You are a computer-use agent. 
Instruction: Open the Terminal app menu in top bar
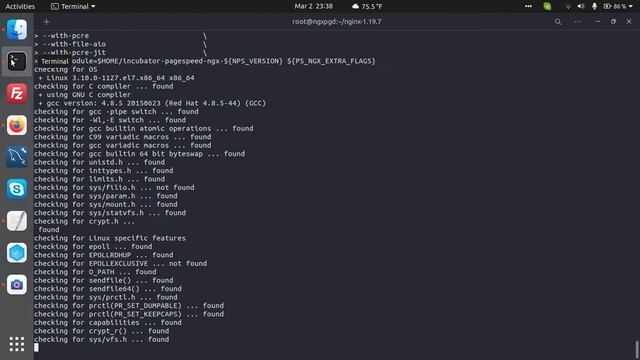coord(73,6)
